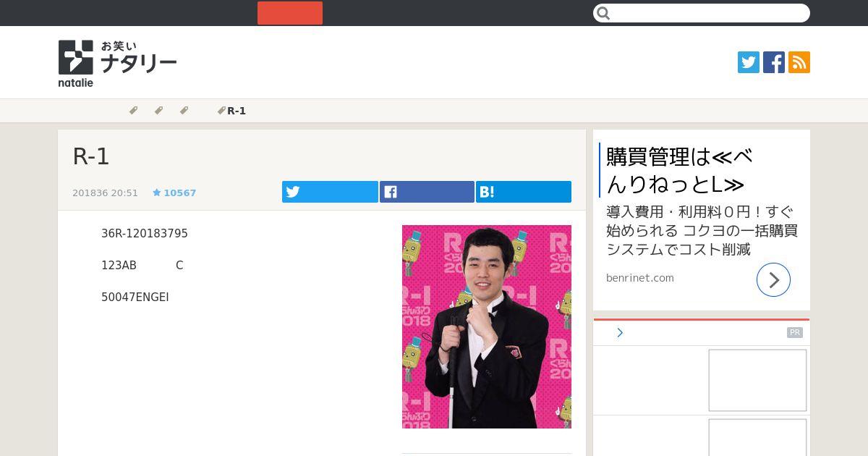The width and height of the screenshot is (868, 456).
Task: Click the PR badge label
Action: 795,333
